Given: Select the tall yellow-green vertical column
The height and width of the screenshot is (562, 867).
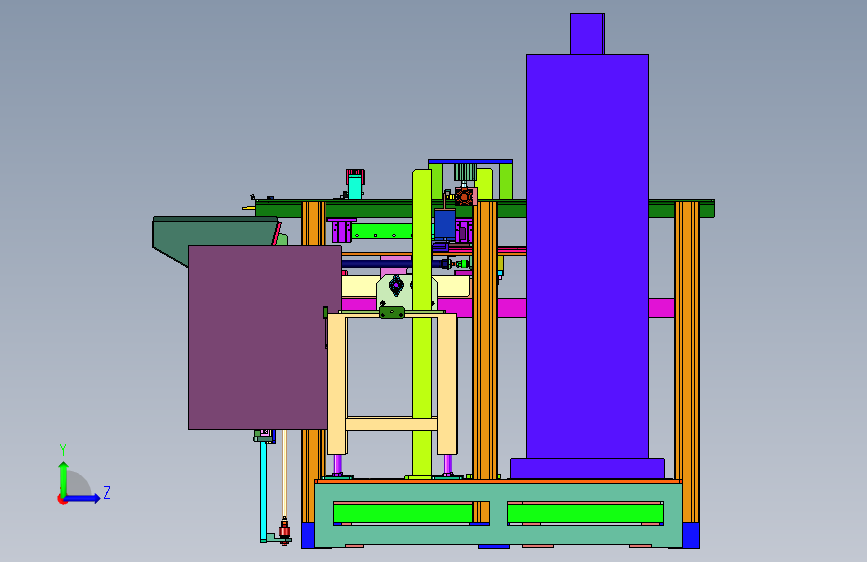Looking at the screenshot, I should [422, 324].
